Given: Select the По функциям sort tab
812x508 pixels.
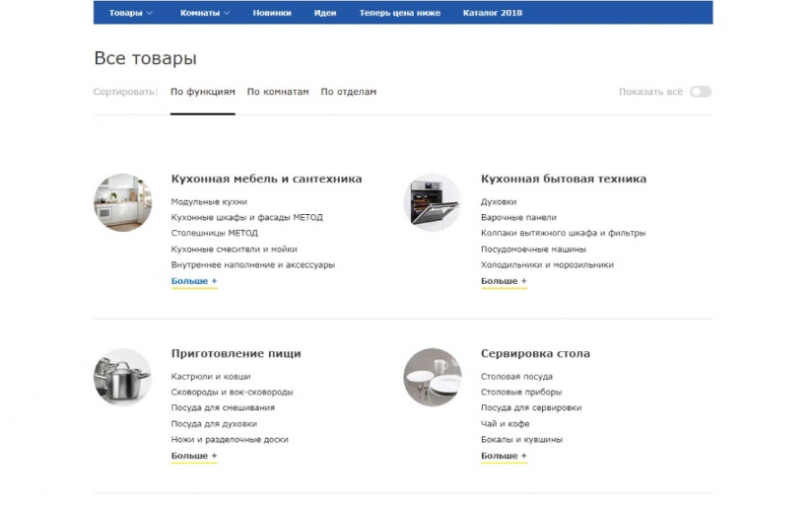Looking at the screenshot, I should [202, 92].
